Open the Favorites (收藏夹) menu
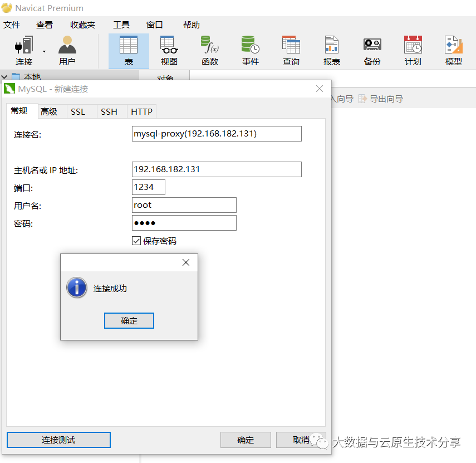 coord(82,25)
